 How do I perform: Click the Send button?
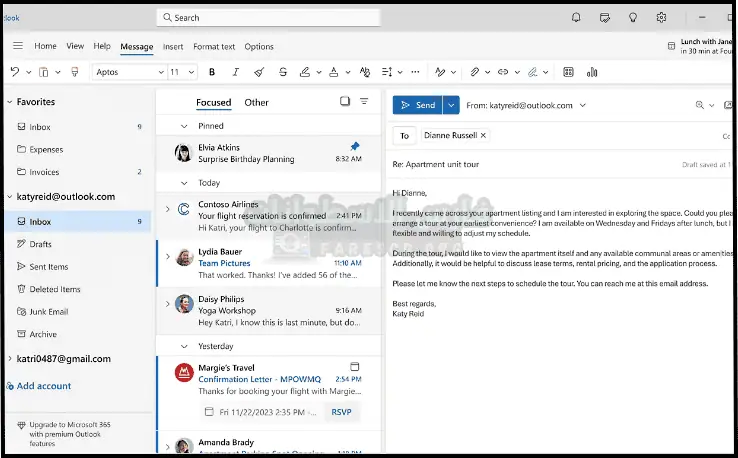click(x=416, y=105)
